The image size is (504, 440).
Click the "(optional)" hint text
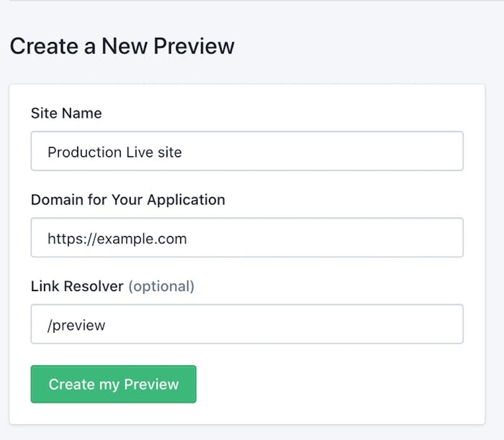pyautogui.click(x=161, y=286)
